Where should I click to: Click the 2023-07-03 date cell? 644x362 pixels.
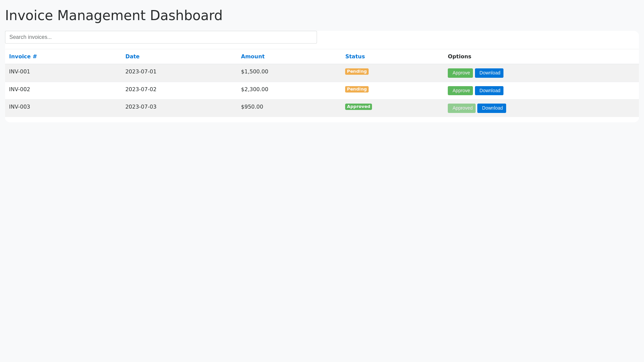(141, 107)
